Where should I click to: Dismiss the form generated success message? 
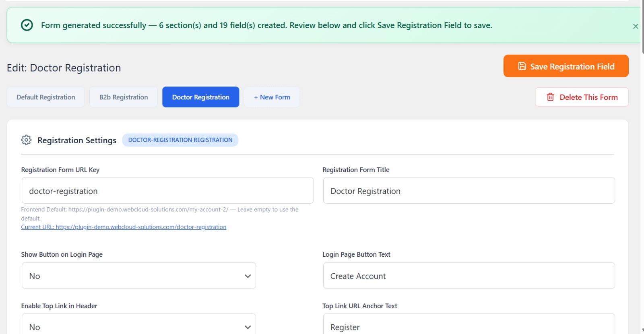pyautogui.click(x=635, y=26)
